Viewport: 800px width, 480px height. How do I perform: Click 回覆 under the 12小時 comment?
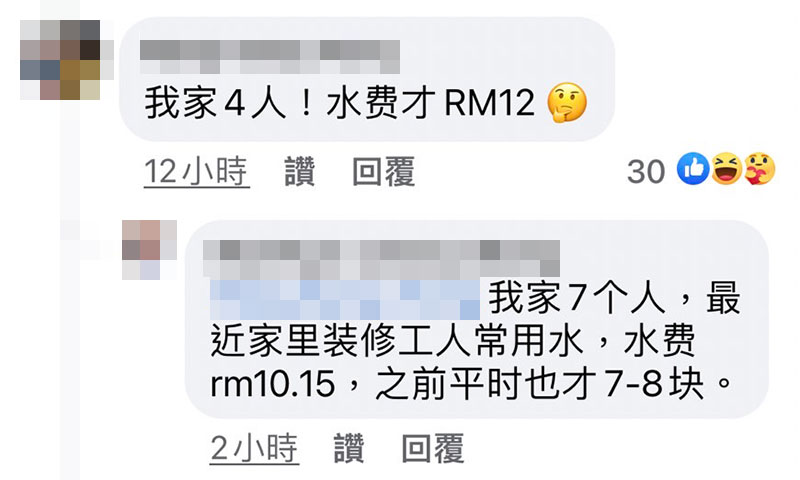[384, 172]
